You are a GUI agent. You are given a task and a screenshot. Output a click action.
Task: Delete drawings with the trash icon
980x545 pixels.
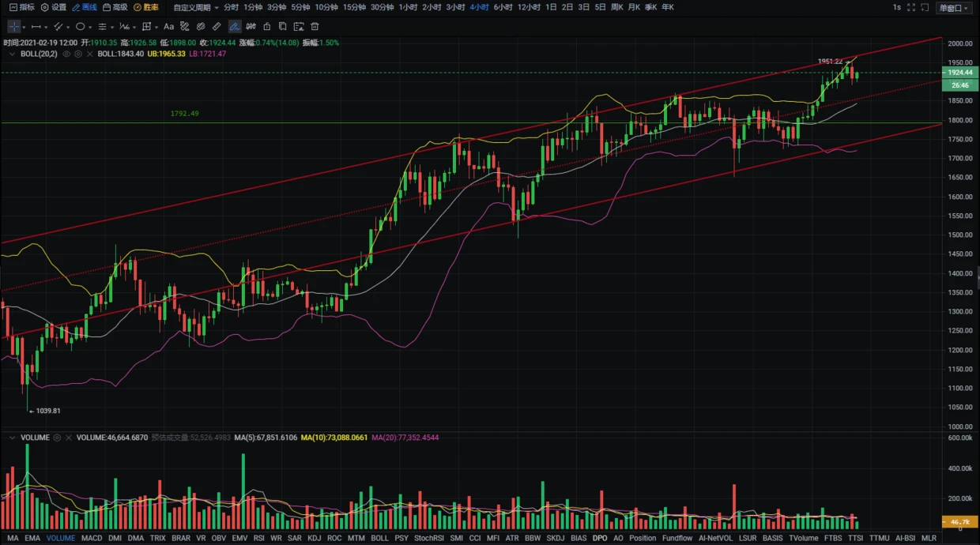[x=315, y=27]
